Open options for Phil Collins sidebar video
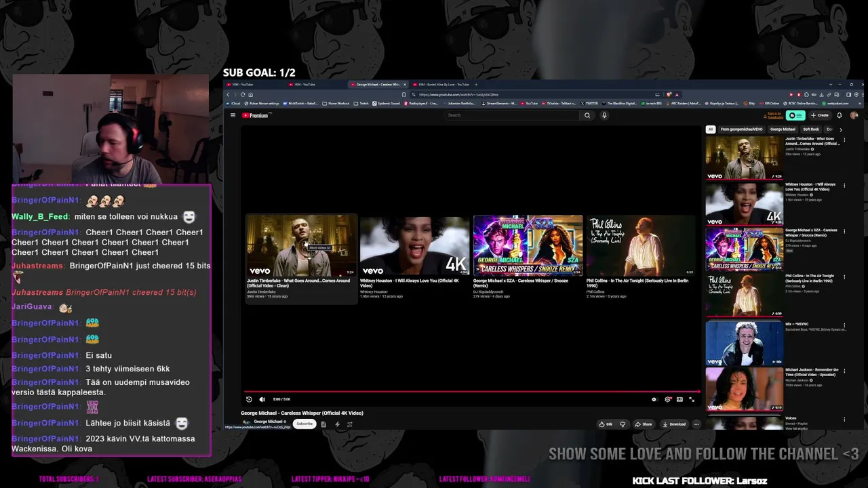The width and height of the screenshot is (868, 488). 844,277
